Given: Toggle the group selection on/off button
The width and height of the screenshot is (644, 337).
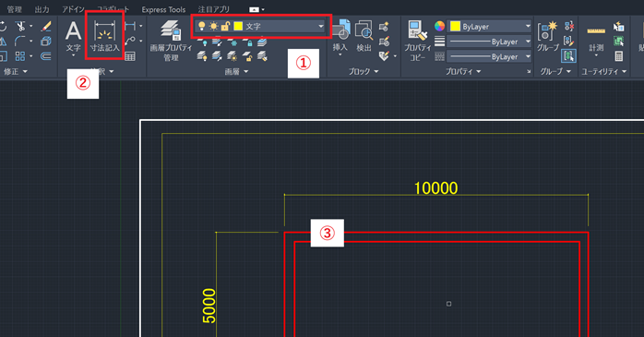Looking at the screenshot, I should click(x=569, y=56).
